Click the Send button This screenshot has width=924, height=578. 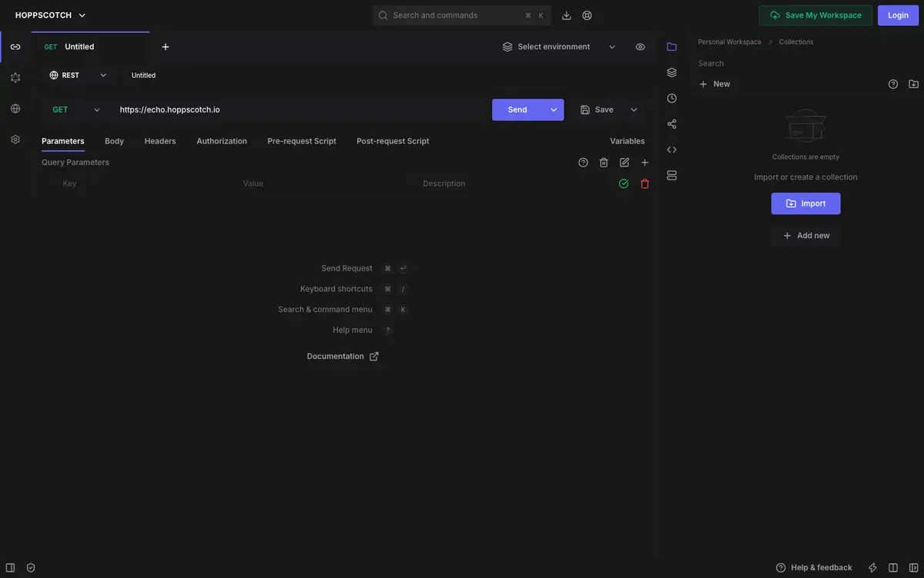517,109
